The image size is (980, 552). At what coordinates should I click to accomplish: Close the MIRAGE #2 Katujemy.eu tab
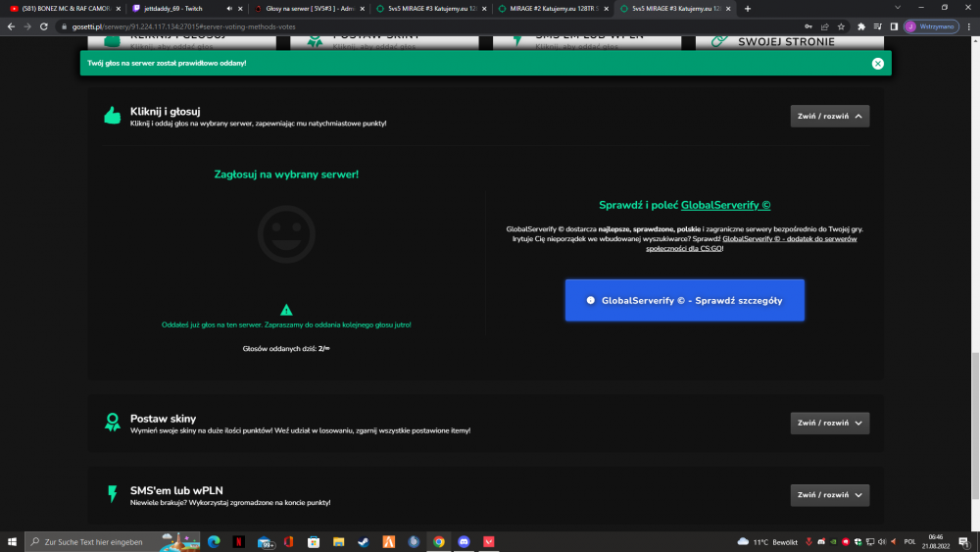coord(607,9)
